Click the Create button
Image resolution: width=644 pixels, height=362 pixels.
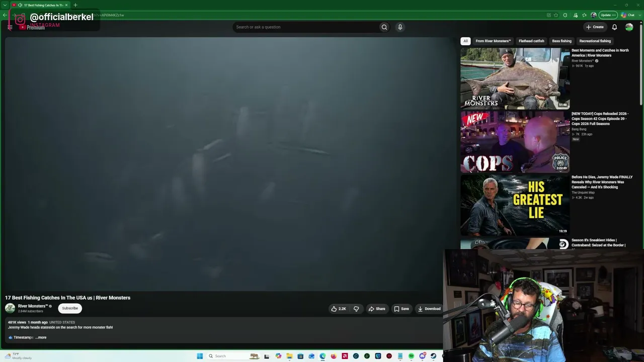(595, 27)
